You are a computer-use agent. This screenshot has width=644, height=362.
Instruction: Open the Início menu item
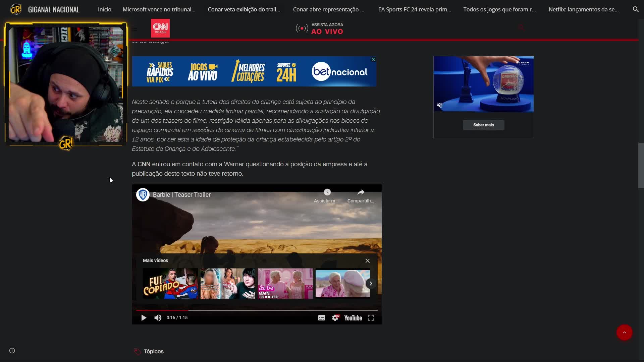pyautogui.click(x=104, y=9)
